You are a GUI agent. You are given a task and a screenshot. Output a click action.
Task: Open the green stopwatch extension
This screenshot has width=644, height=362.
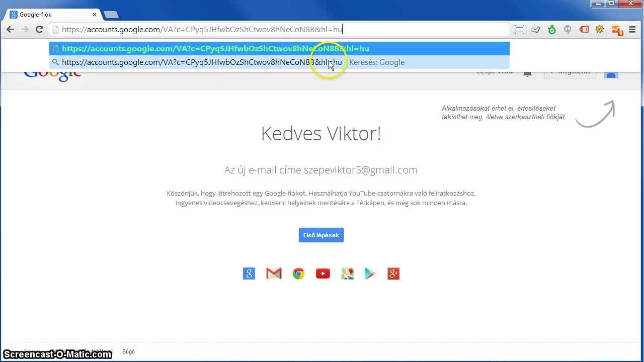pos(552,30)
